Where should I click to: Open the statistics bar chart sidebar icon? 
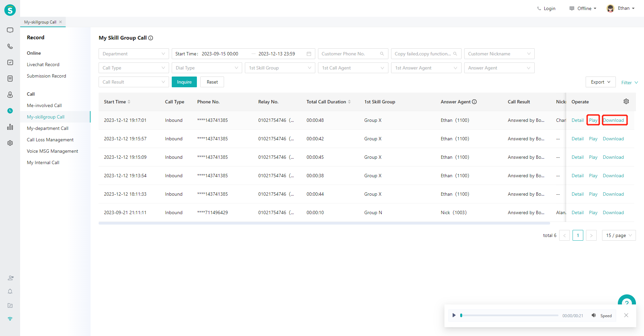tap(10, 127)
